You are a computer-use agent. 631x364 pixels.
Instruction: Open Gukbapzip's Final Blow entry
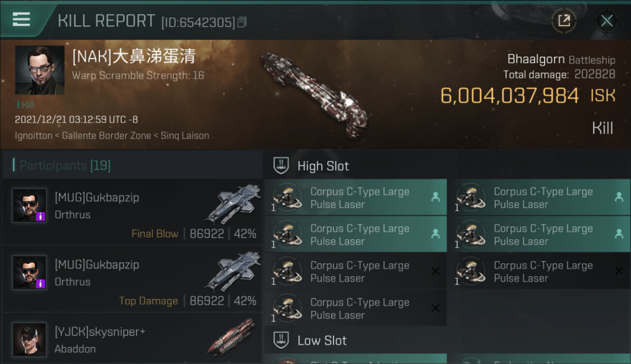[132, 213]
